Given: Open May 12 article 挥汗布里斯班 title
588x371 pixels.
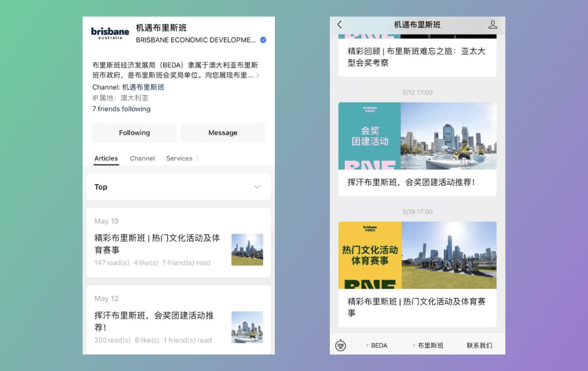Looking at the screenshot, I should (154, 321).
